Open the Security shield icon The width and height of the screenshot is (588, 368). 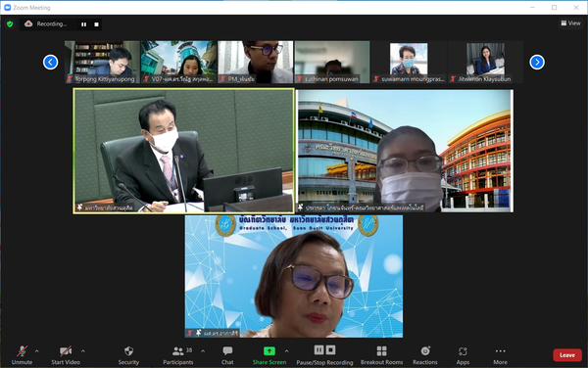point(128,351)
